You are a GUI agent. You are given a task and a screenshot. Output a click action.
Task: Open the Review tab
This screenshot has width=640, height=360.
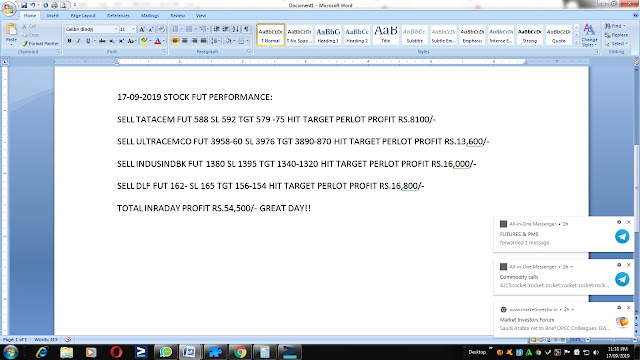(178, 16)
